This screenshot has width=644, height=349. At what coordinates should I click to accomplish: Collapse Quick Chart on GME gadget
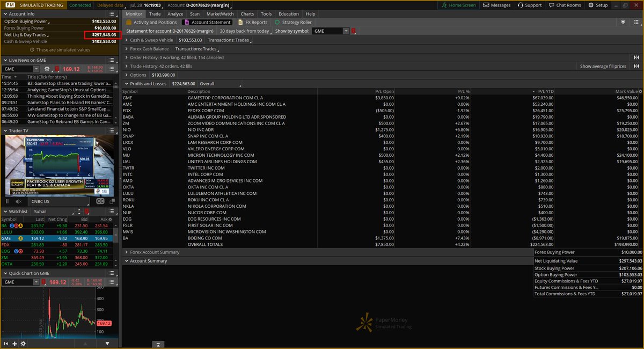5,273
